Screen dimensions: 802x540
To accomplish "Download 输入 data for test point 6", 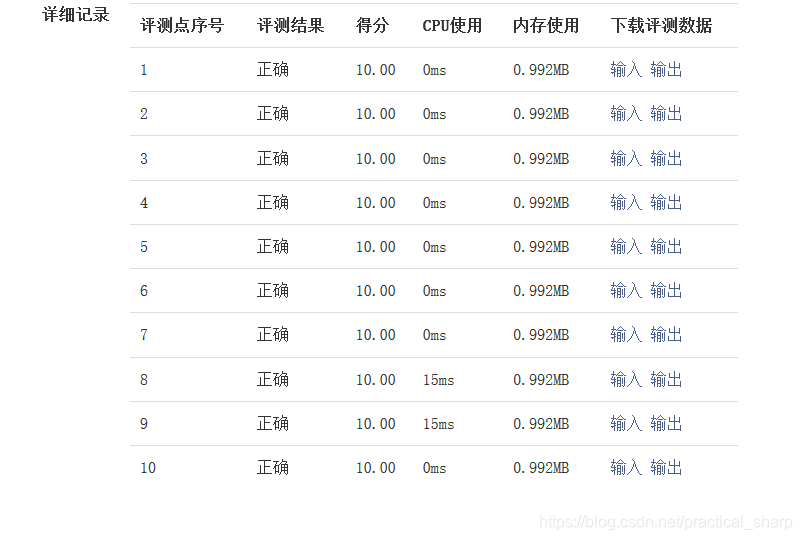I will 626,290.
